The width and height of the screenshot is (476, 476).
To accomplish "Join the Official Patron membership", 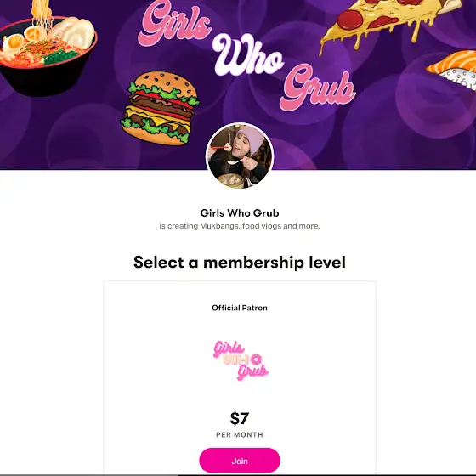I will point(240,461).
